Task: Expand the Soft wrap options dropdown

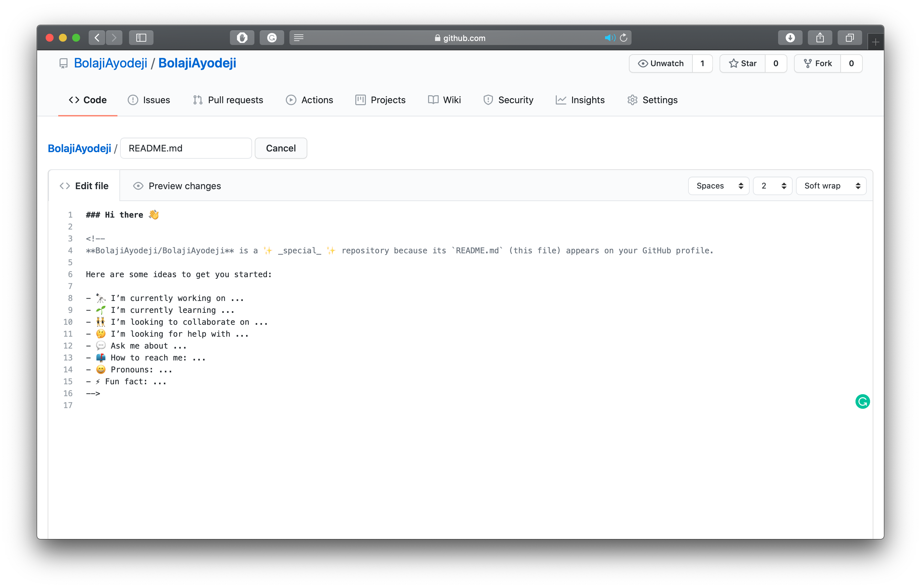Action: pyautogui.click(x=830, y=186)
